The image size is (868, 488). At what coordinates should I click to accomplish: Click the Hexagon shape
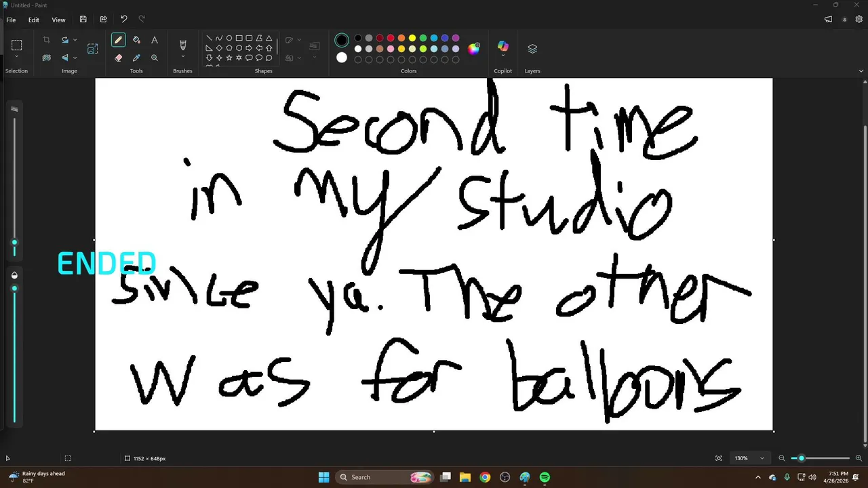click(x=239, y=48)
